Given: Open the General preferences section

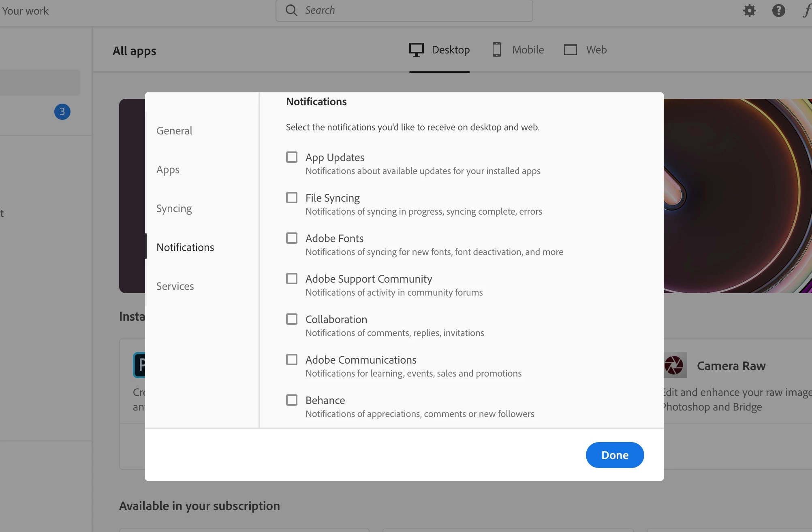Looking at the screenshot, I should pyautogui.click(x=174, y=131).
